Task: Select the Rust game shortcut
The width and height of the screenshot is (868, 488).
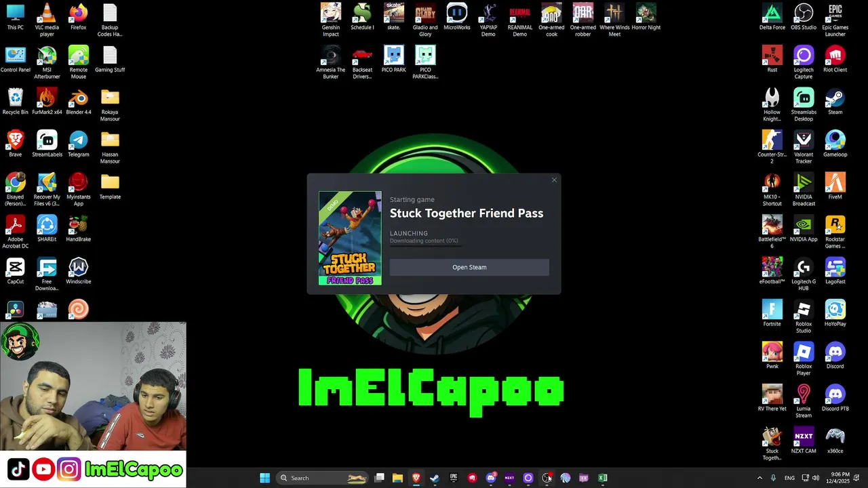Action: point(772,59)
